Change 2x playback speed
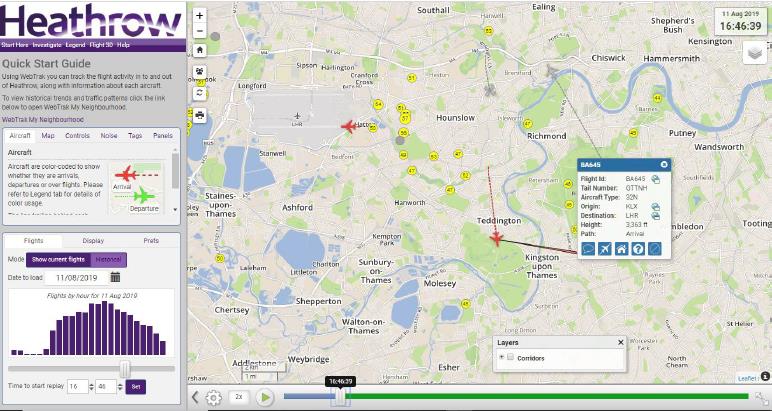The image size is (772, 411). click(x=239, y=397)
